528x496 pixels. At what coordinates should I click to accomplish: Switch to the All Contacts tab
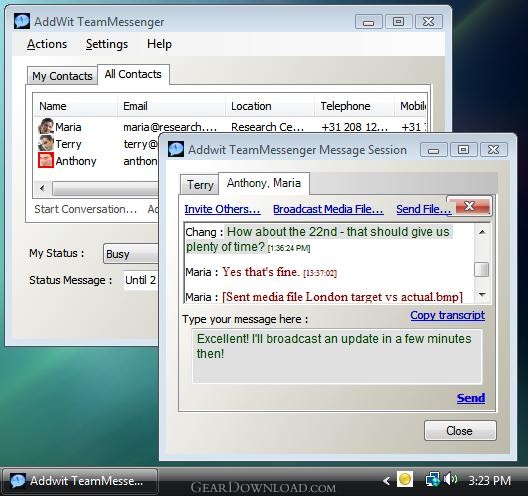(133, 74)
